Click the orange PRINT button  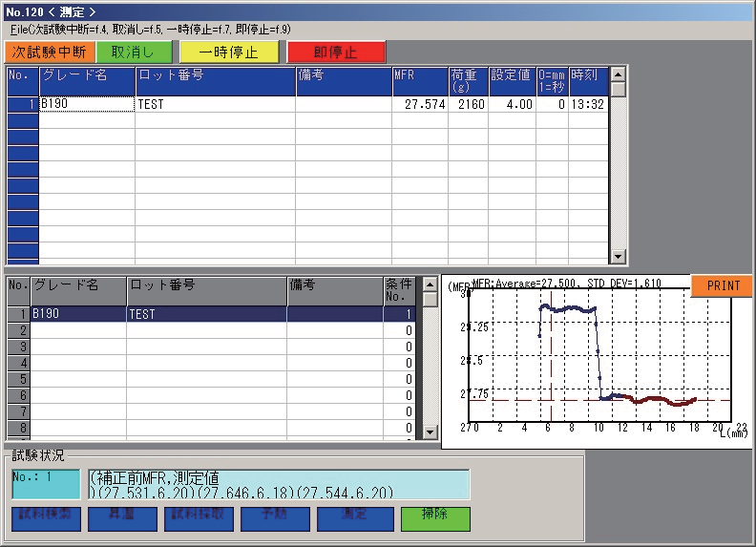pyautogui.click(x=723, y=285)
